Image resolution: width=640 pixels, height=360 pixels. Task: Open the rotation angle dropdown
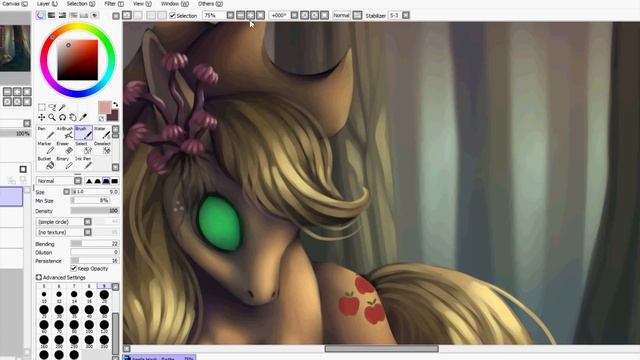pyautogui.click(x=294, y=15)
